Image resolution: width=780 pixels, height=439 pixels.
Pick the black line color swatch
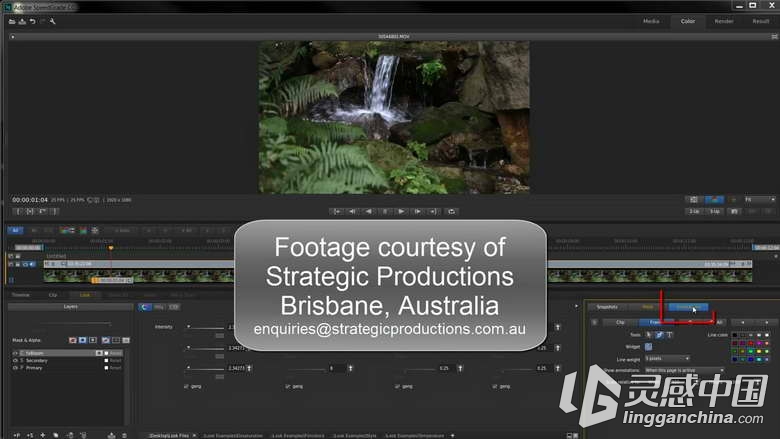(x=735, y=335)
